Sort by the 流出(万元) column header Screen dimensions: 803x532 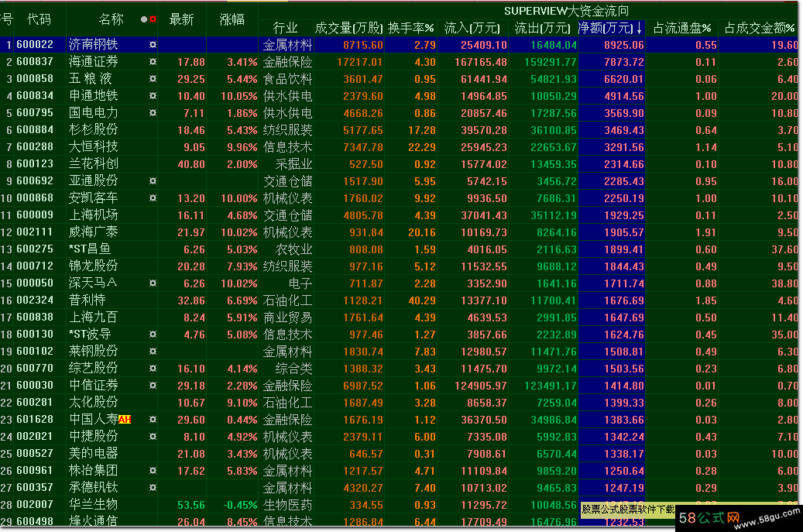(542, 28)
